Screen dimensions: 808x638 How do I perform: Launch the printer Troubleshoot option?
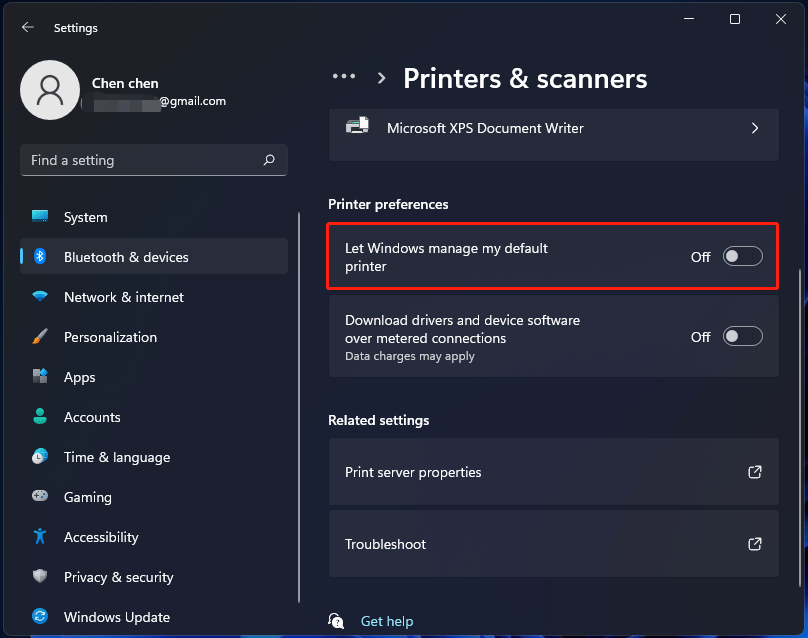554,544
